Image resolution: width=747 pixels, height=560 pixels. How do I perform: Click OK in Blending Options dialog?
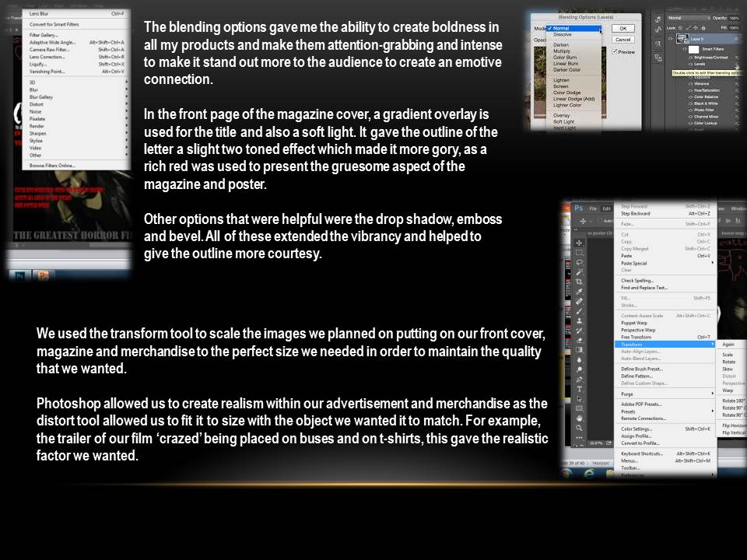(x=622, y=29)
